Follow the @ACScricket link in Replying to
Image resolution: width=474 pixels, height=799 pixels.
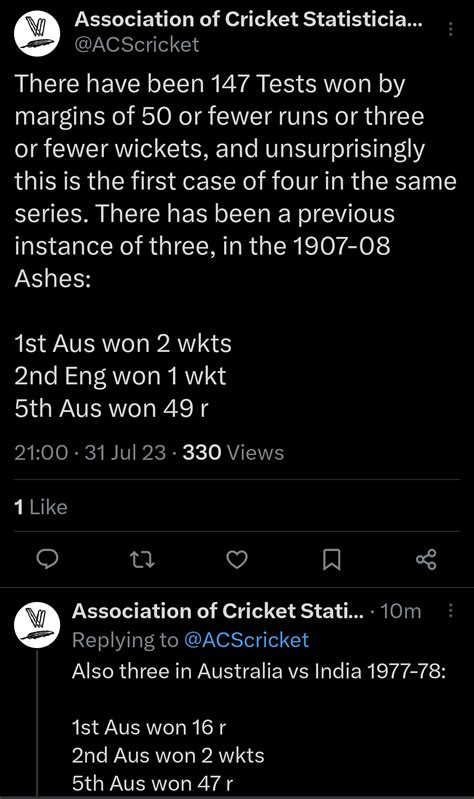pyautogui.click(x=246, y=640)
